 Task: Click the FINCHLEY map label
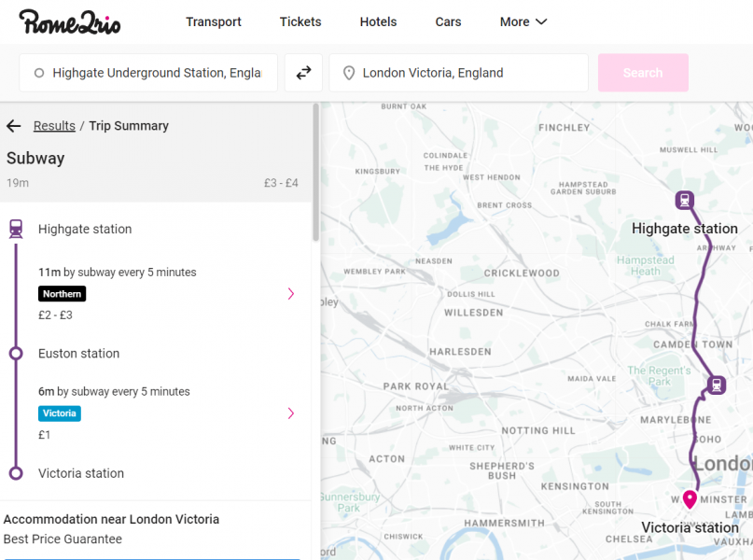click(x=565, y=128)
